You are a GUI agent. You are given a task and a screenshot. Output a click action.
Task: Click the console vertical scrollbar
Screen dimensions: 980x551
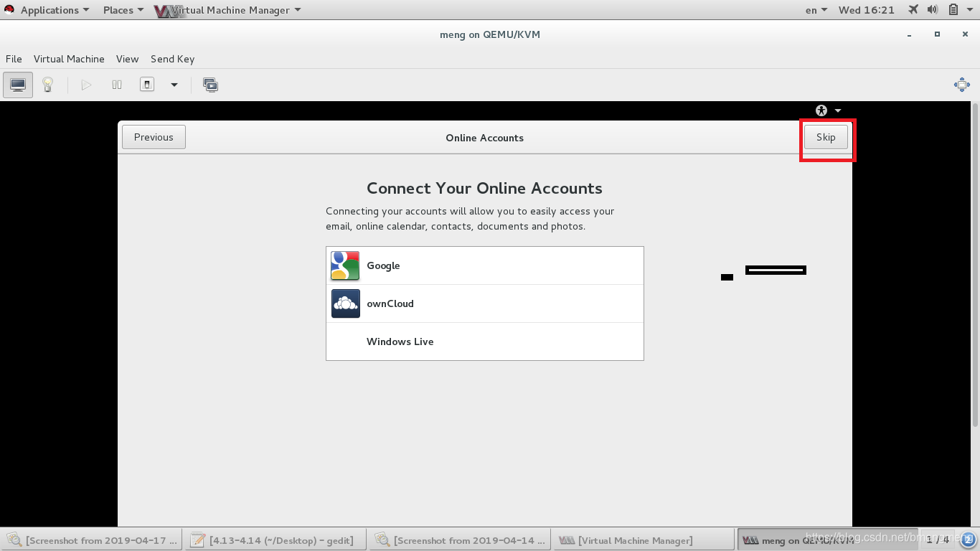pos(975,265)
